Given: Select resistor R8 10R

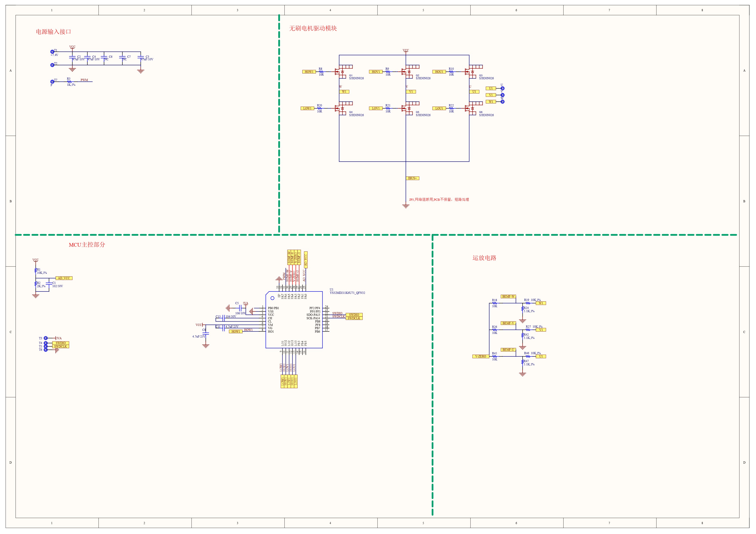Looking at the screenshot, I should click(x=321, y=72).
